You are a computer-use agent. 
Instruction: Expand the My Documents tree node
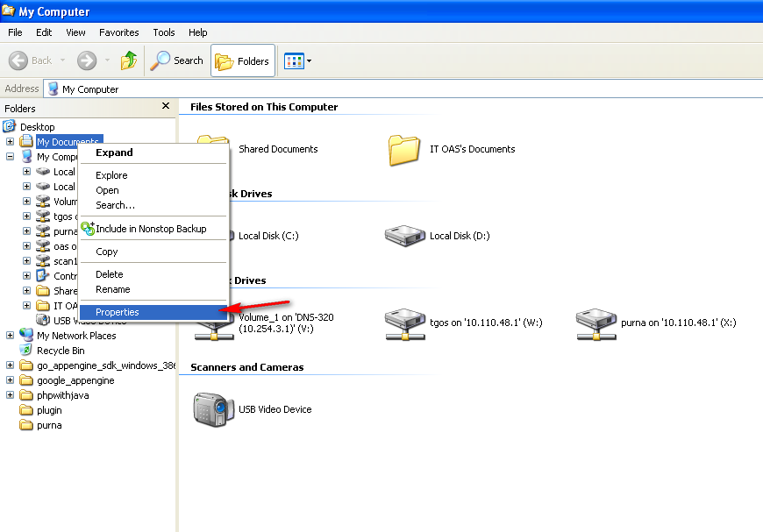pyautogui.click(x=10, y=141)
